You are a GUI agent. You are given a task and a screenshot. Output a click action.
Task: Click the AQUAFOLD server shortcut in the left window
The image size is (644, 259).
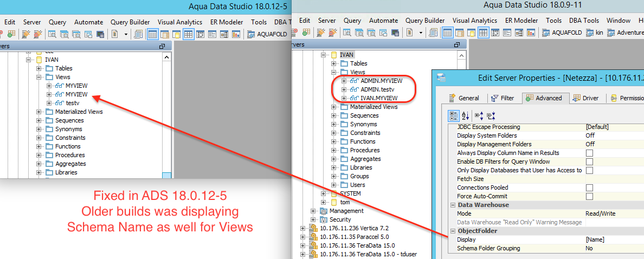(266, 34)
